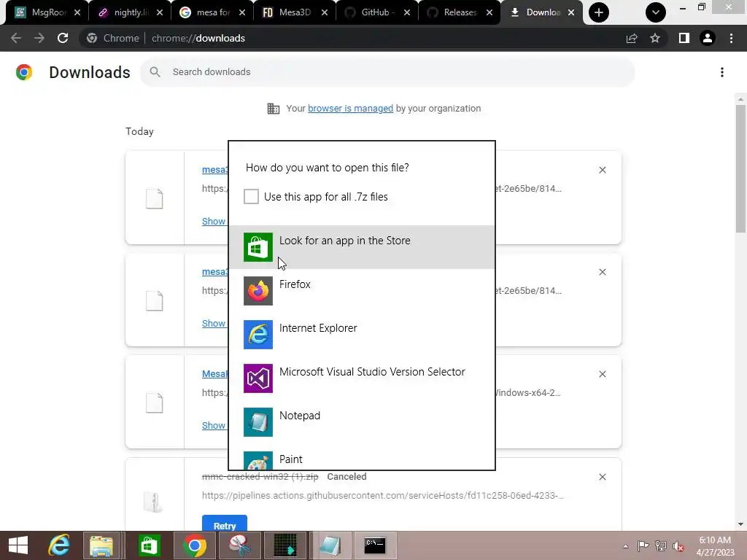
Task: Reload the downloads page
Action: click(x=63, y=38)
